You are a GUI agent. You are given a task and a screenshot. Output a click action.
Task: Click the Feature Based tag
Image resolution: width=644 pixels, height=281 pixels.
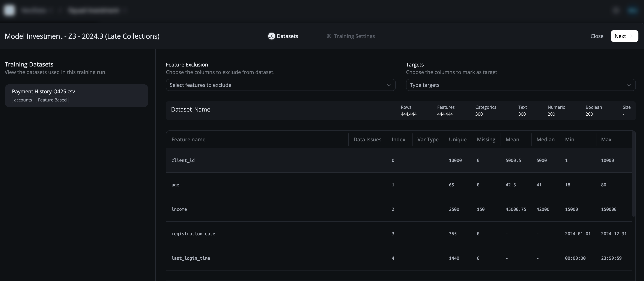click(x=52, y=100)
